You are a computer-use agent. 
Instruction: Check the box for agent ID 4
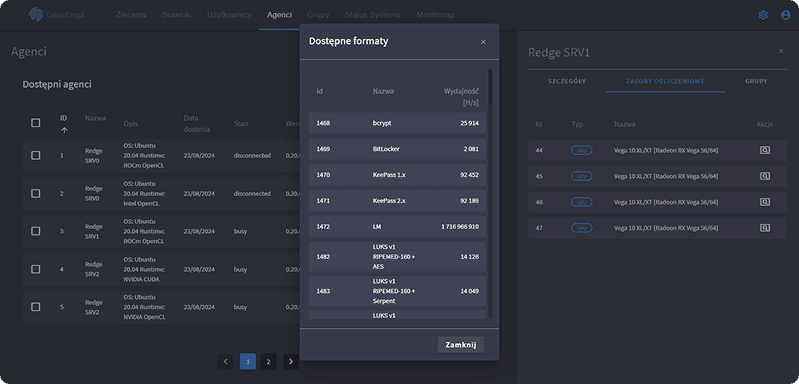(36, 269)
